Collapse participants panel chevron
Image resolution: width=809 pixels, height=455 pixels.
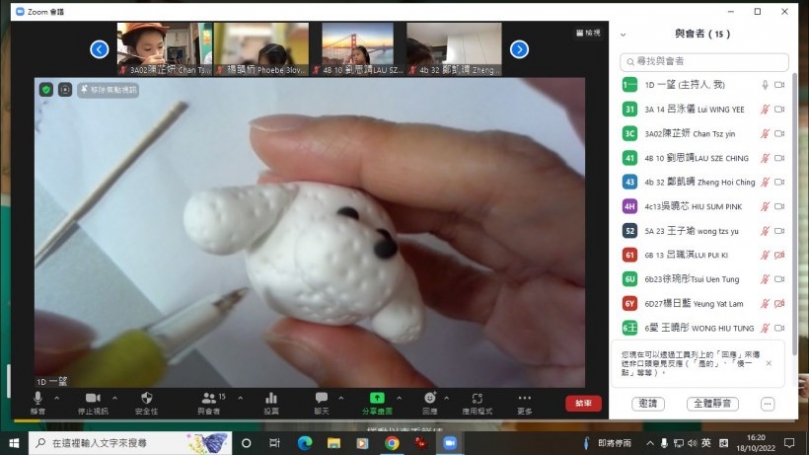click(623, 35)
